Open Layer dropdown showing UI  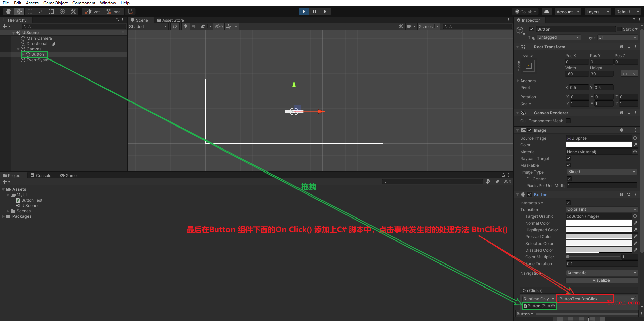coord(618,37)
